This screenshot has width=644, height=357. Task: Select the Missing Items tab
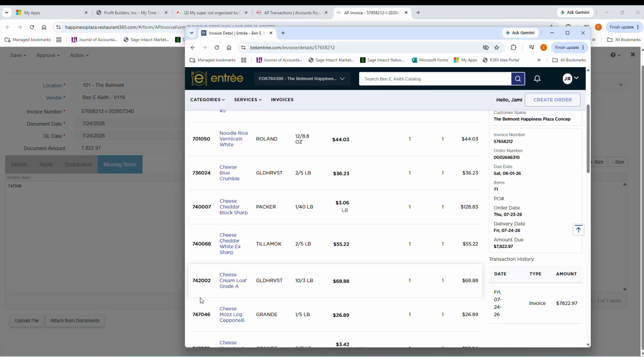[x=120, y=164]
